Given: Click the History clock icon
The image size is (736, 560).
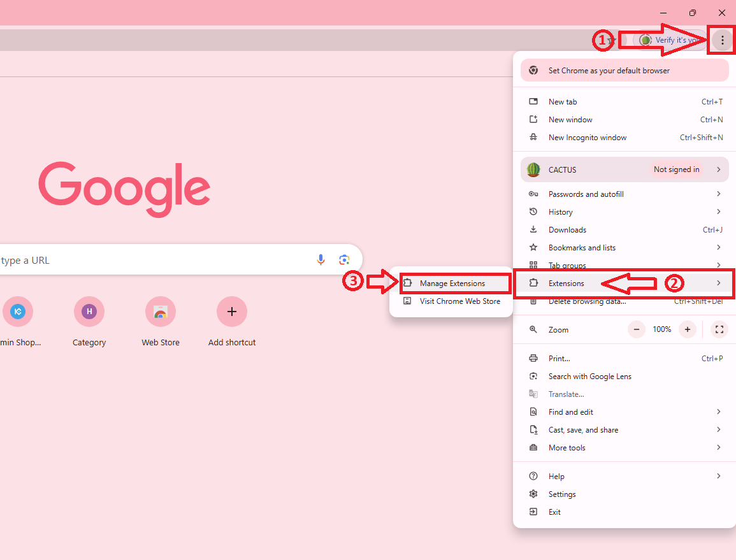Looking at the screenshot, I should [533, 212].
